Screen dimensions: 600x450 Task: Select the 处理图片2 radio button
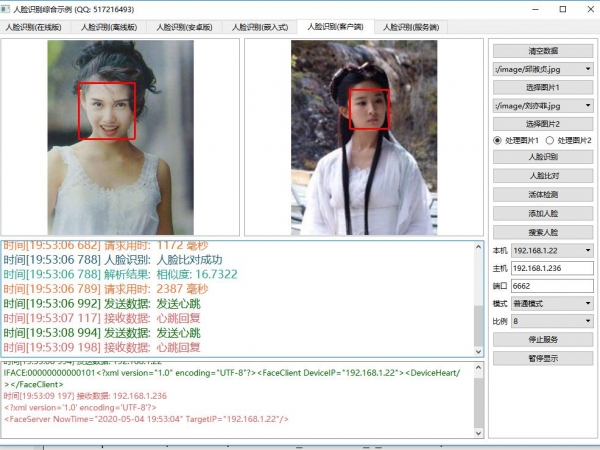pyautogui.click(x=551, y=141)
